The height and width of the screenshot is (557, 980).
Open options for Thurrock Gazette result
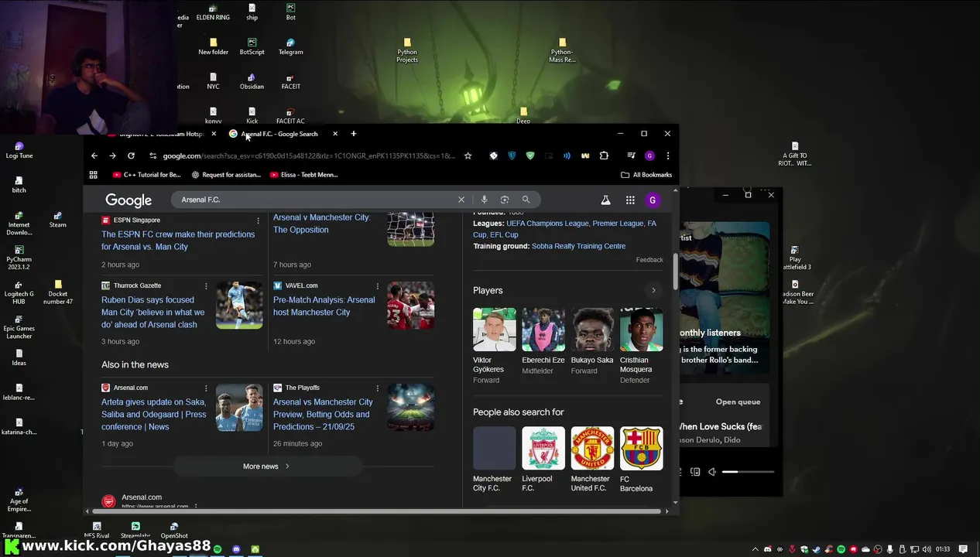[x=206, y=285]
